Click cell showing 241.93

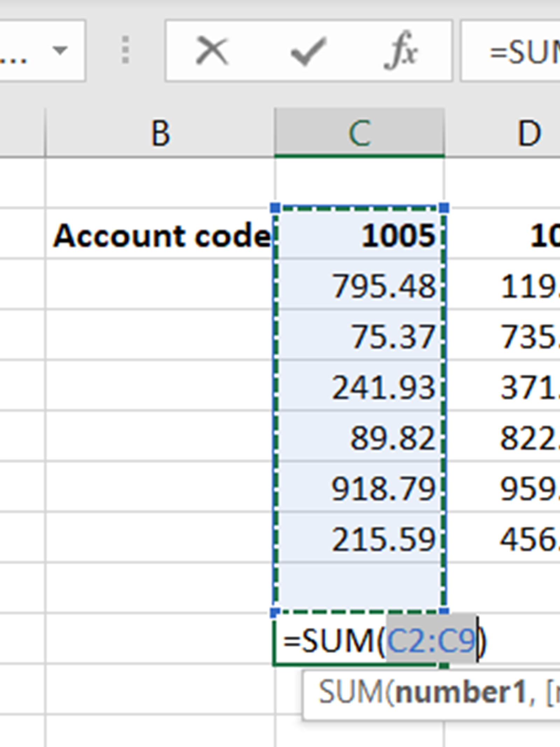pos(359,387)
